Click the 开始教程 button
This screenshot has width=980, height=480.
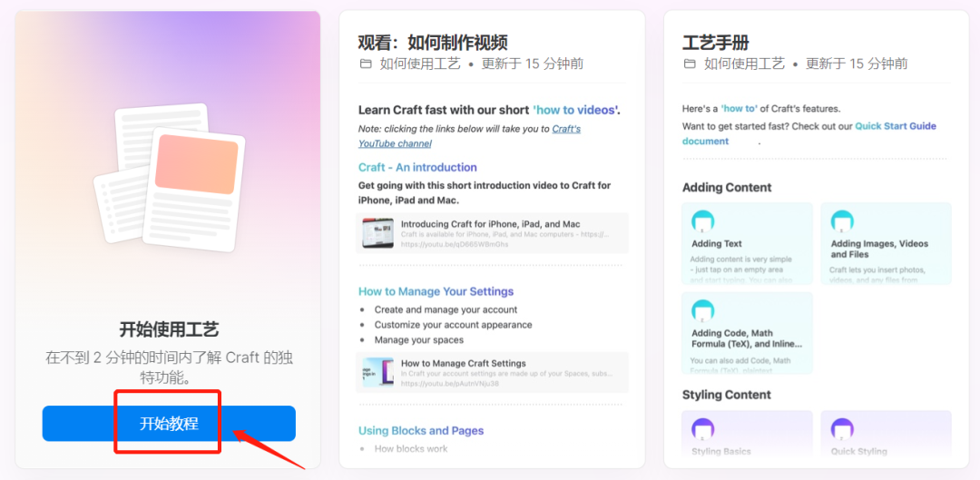pyautogui.click(x=169, y=423)
